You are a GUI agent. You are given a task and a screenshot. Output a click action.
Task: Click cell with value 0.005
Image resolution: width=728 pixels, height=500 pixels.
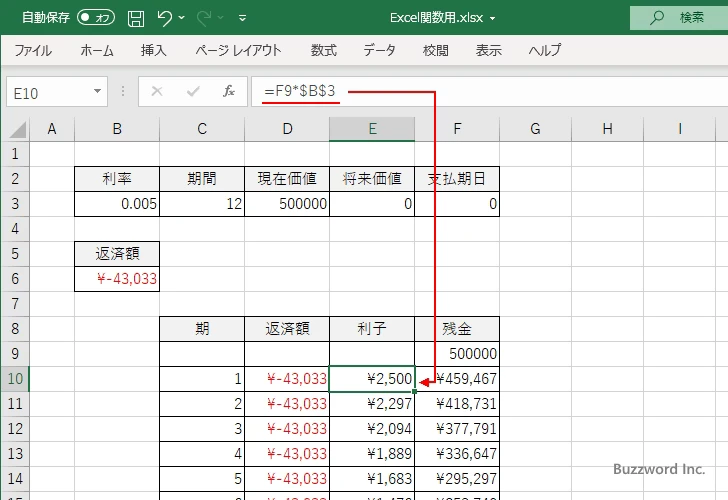(117, 204)
